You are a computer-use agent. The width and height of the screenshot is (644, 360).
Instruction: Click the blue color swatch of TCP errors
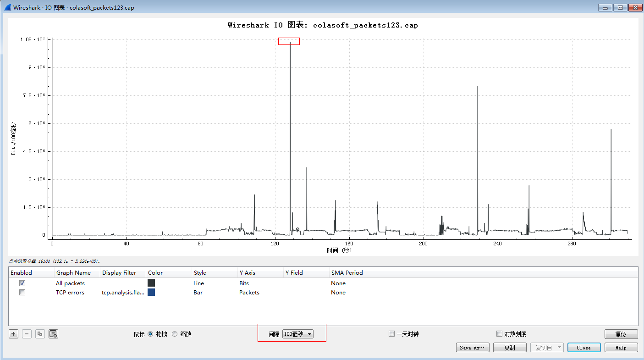point(151,292)
